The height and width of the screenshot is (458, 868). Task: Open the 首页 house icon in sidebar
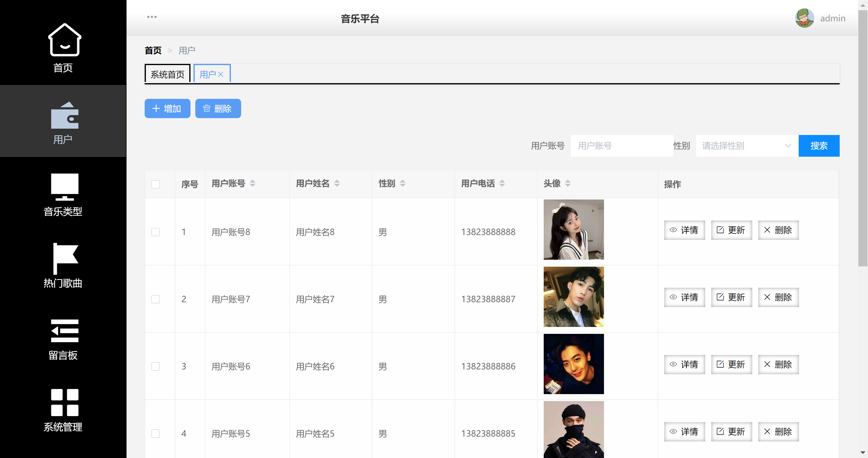tap(64, 40)
